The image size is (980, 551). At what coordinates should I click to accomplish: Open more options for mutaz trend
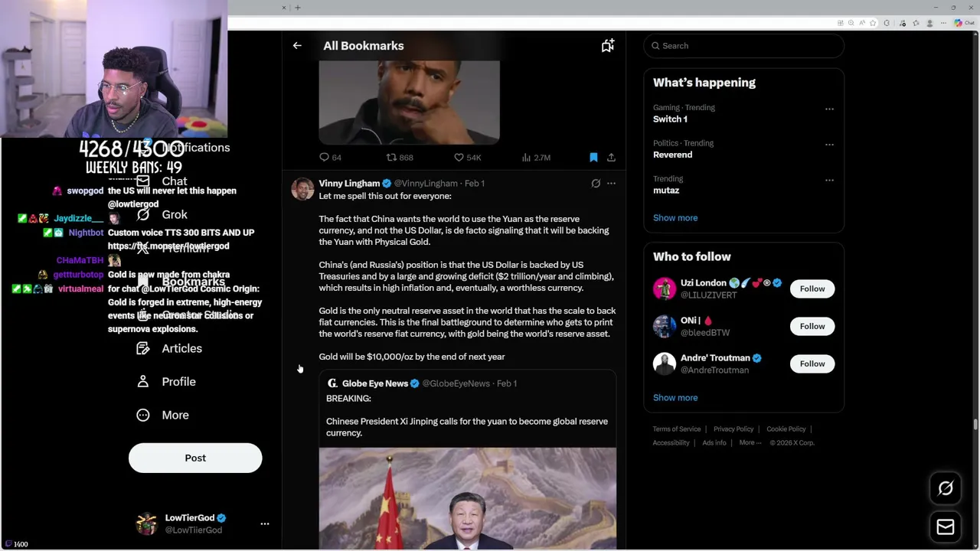pos(829,181)
